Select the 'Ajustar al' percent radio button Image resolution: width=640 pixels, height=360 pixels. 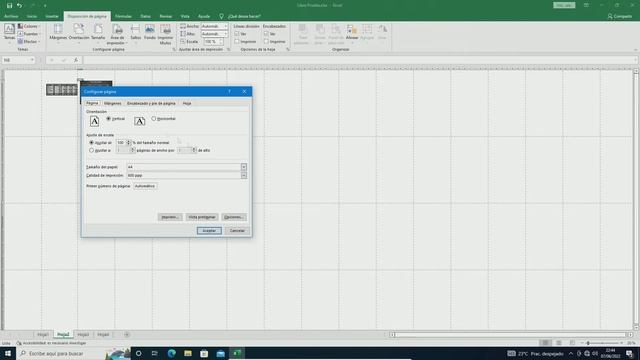click(x=91, y=142)
